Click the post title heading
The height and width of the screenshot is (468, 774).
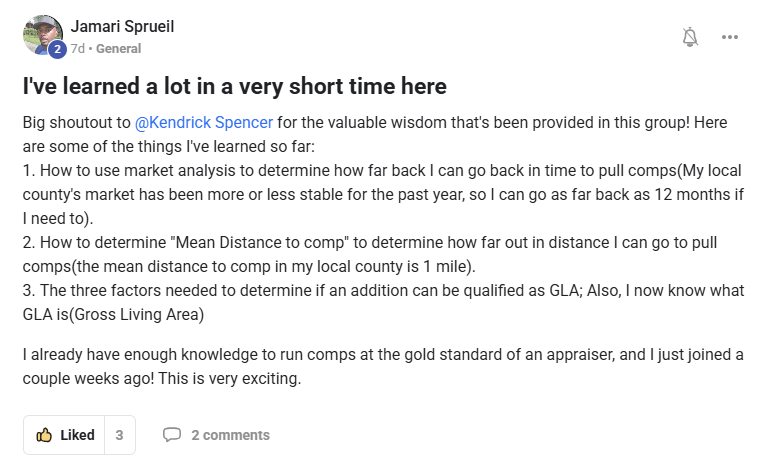(234, 86)
